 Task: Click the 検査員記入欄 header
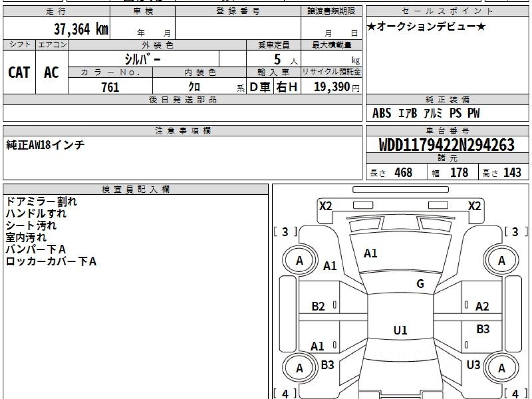pos(136,189)
